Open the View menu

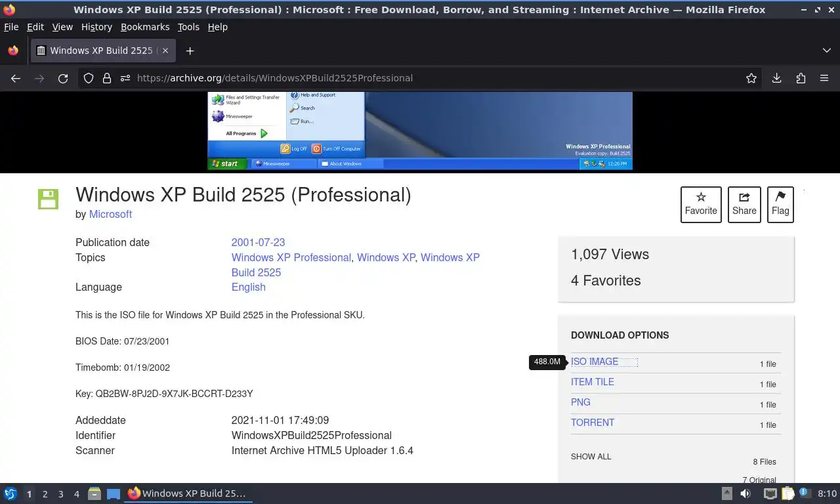click(62, 27)
